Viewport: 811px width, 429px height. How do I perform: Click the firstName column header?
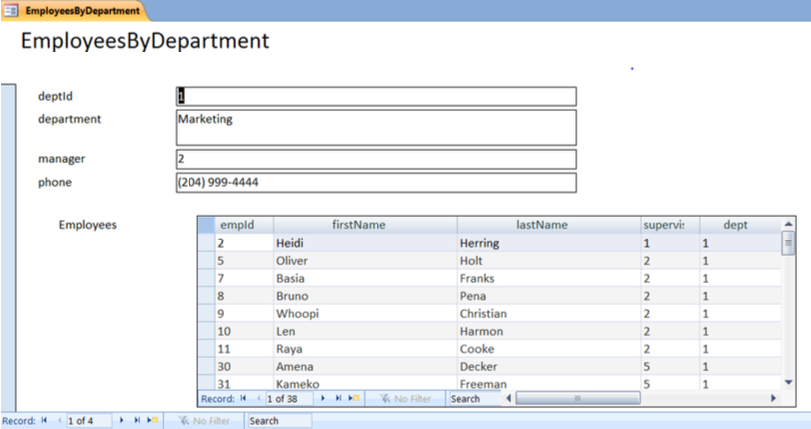tap(364, 225)
